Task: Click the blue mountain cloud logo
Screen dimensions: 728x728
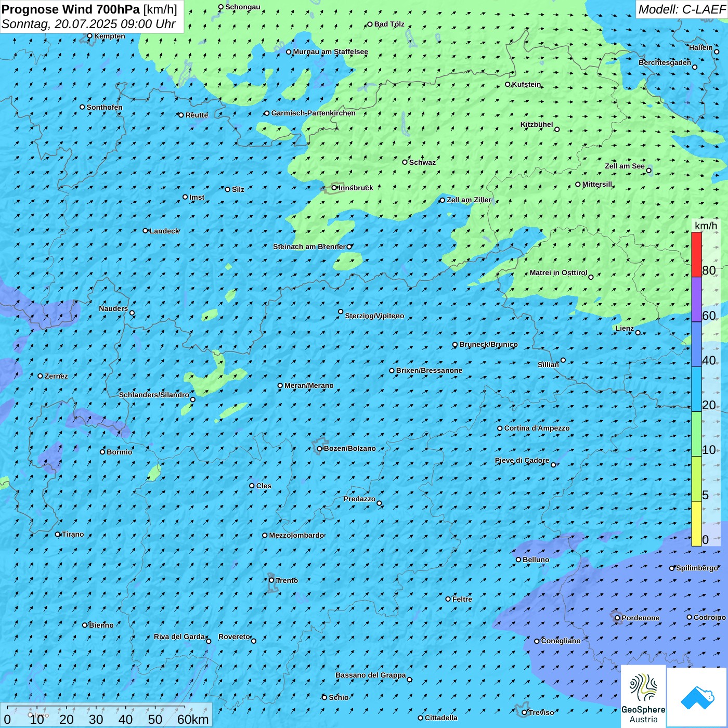Action: 697,697
